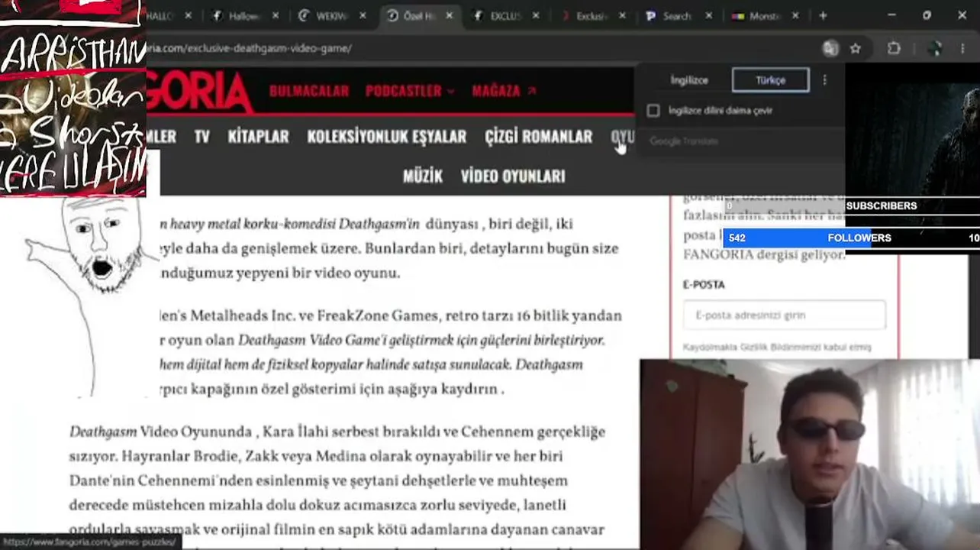
Task: Go to the KİTAPLAR section
Action: (x=258, y=137)
